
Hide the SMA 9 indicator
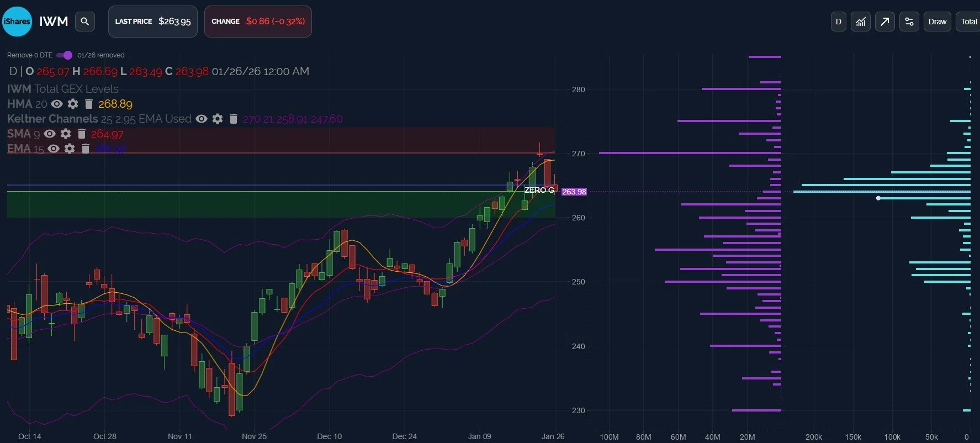tap(50, 134)
